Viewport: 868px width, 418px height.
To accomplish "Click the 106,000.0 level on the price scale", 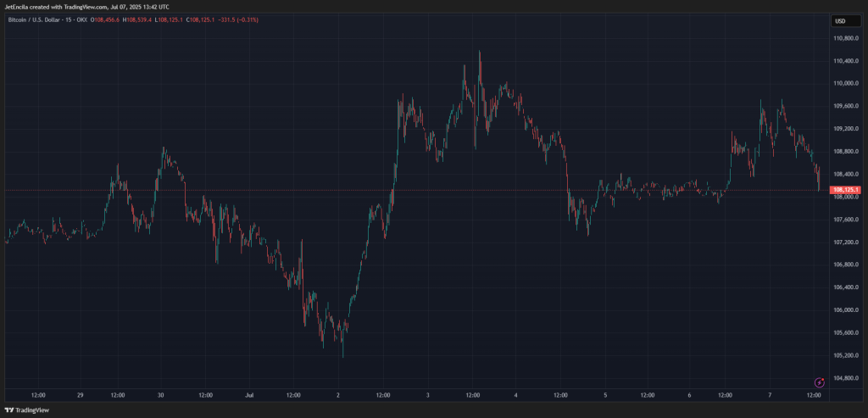I will (x=847, y=309).
